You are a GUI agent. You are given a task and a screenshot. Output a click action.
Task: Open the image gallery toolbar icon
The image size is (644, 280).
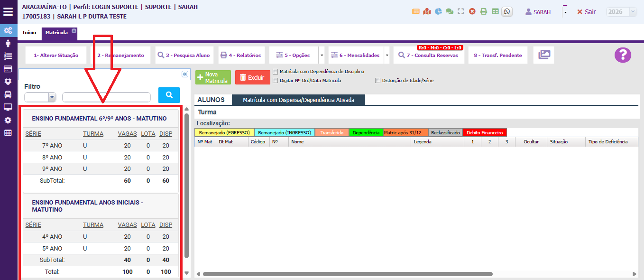543,55
